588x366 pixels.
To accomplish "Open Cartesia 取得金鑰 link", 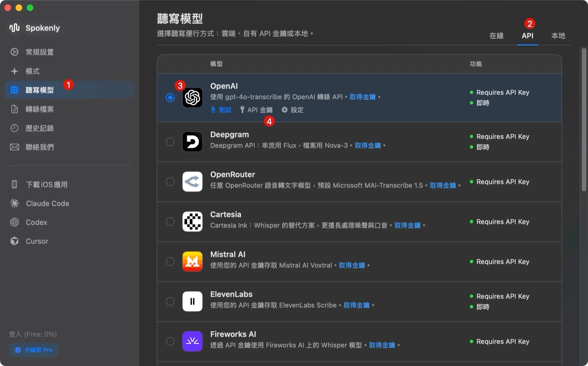I will click(407, 225).
